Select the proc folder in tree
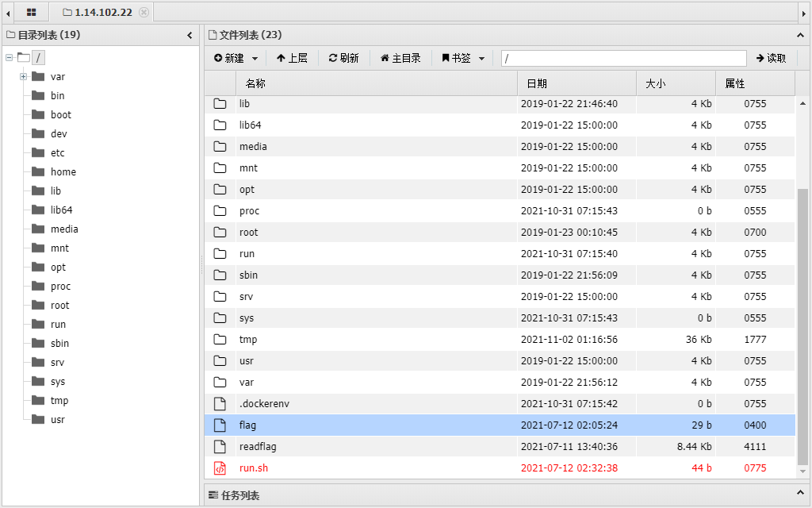Image resolution: width=812 pixels, height=508 pixels. coord(60,286)
